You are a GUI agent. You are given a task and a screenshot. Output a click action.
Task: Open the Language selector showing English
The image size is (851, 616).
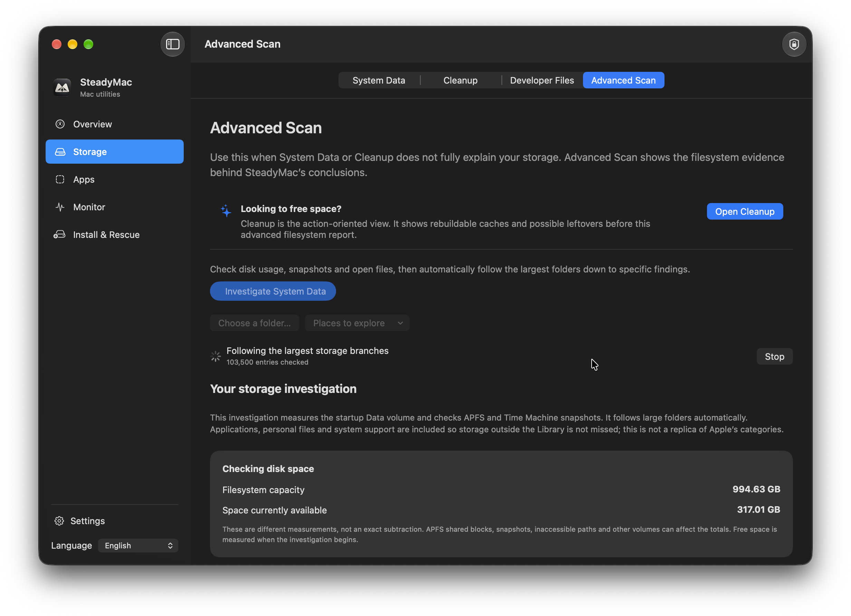pyautogui.click(x=138, y=546)
